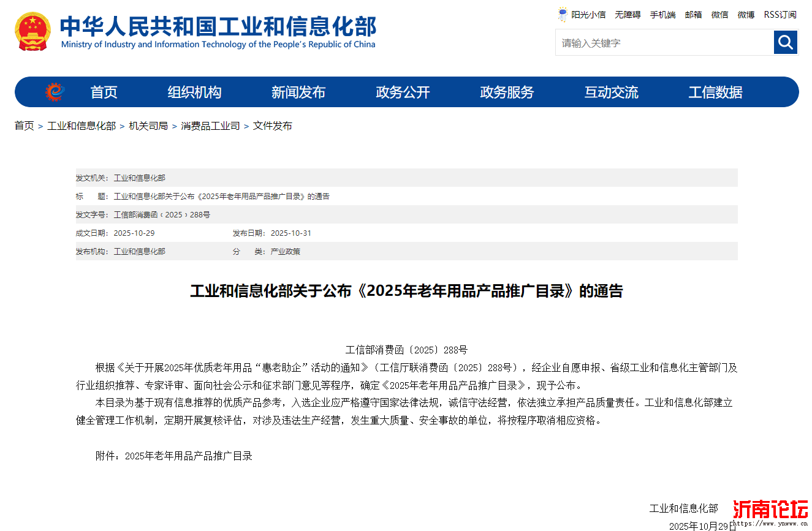Select 新闻发布 in the navigation bar
The height and width of the screenshot is (531, 812).
[298, 92]
